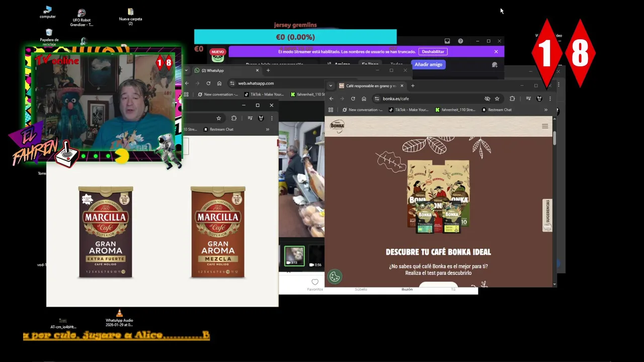The image size is (644, 362).
Task: Open computer desktop icon
Action: pyautogui.click(x=48, y=13)
